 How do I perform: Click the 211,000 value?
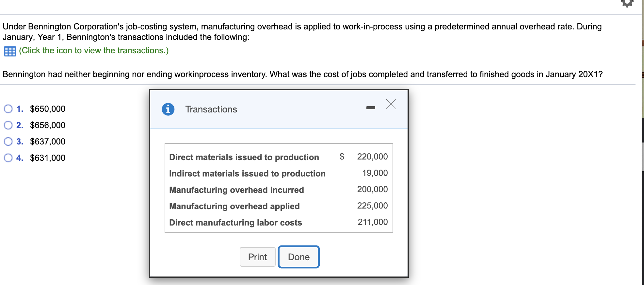[x=373, y=222]
